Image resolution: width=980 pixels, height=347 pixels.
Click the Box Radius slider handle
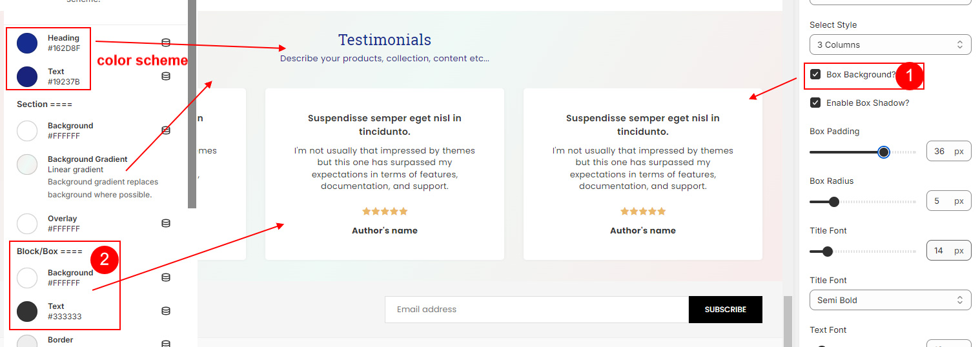[833, 202]
